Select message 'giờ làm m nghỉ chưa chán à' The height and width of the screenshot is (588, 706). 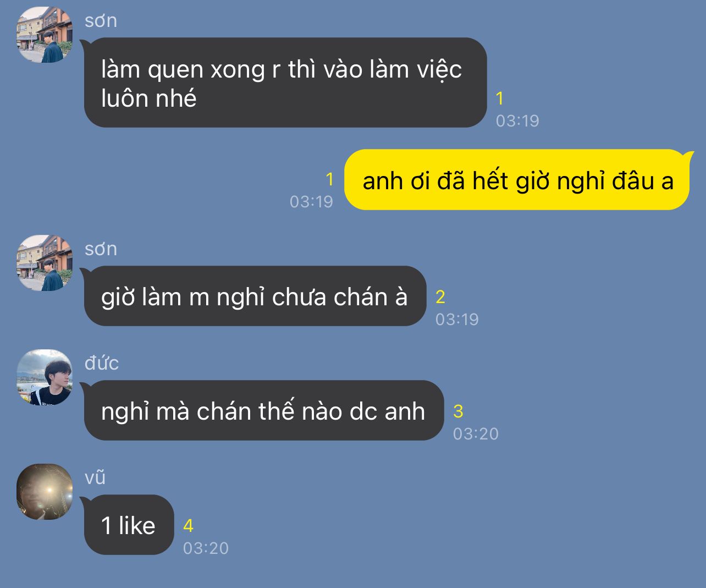click(255, 296)
